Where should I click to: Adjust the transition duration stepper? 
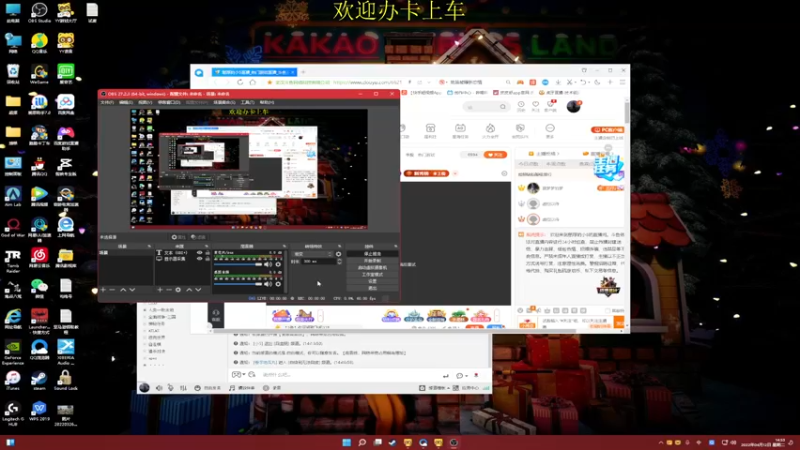pyautogui.click(x=339, y=261)
